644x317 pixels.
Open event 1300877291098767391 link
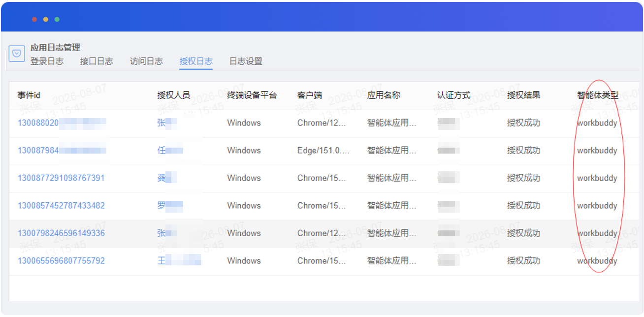pos(61,178)
